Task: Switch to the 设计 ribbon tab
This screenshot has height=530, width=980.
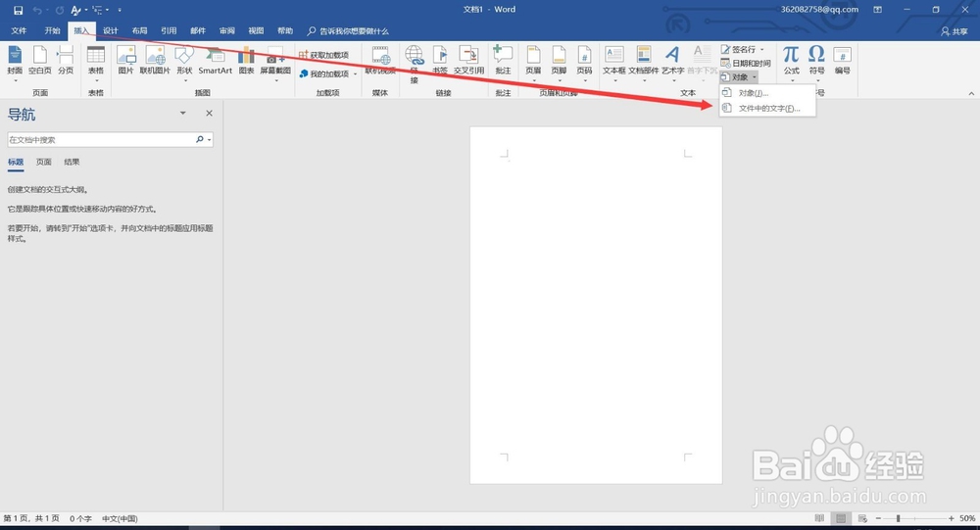Action: [111, 30]
